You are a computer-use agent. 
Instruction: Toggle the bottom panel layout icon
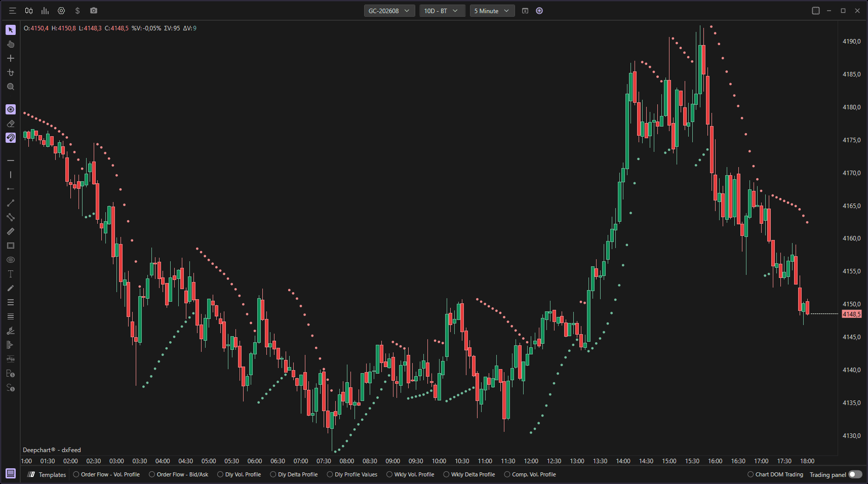point(11,473)
